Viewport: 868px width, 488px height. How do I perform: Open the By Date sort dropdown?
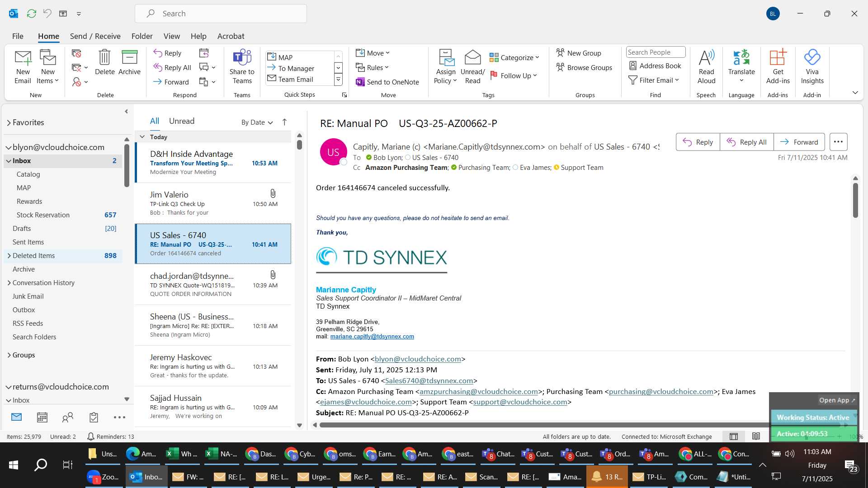pos(257,122)
